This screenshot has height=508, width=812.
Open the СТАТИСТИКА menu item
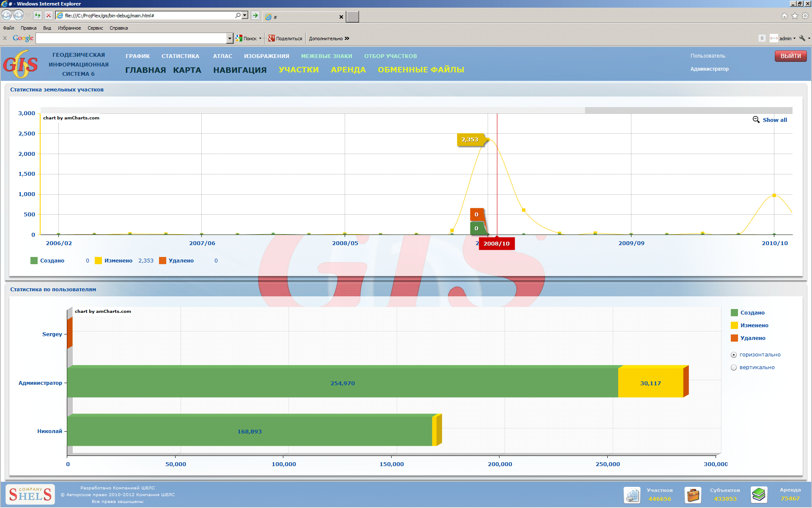click(x=180, y=56)
